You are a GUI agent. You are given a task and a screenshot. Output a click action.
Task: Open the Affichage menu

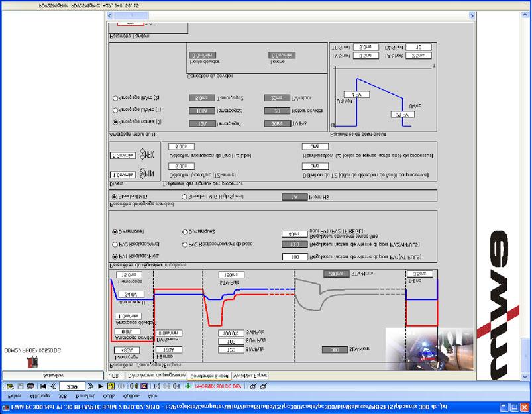[x=40, y=396]
